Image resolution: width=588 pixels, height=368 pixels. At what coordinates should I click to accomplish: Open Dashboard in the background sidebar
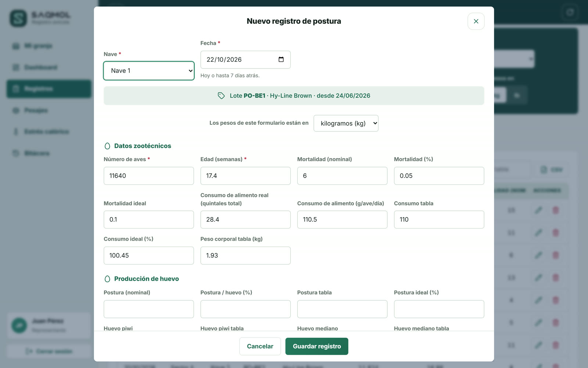(x=49, y=67)
